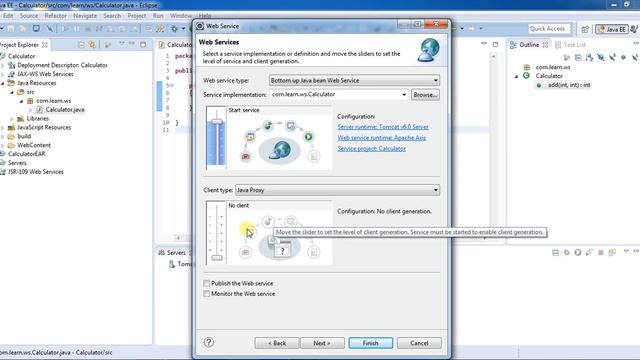Image resolution: width=640 pixels, height=360 pixels.
Task: Toggle Hide Static Members in Outline toolbar
Action: [612, 58]
